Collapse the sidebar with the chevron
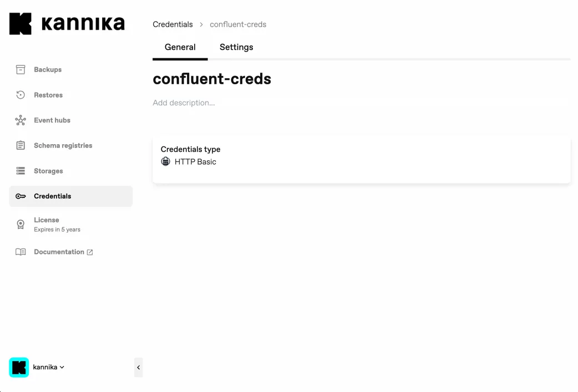Image resolution: width=578 pixels, height=392 pixels. click(x=138, y=367)
